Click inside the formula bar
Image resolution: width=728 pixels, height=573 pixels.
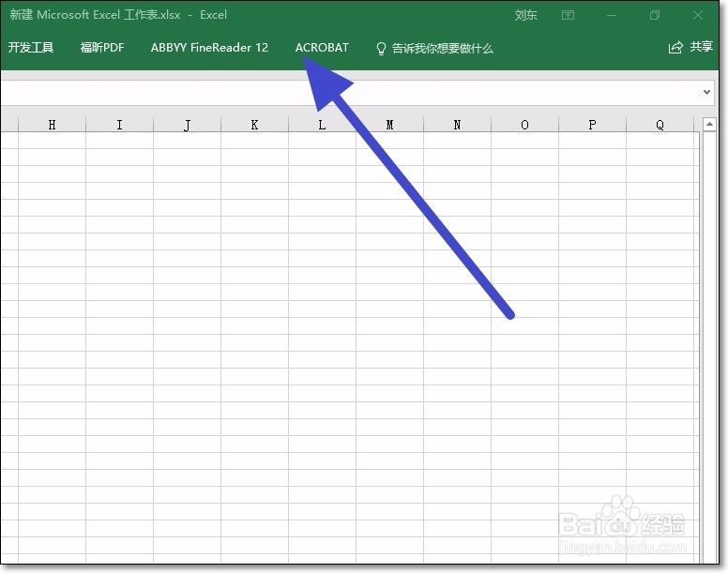point(351,92)
